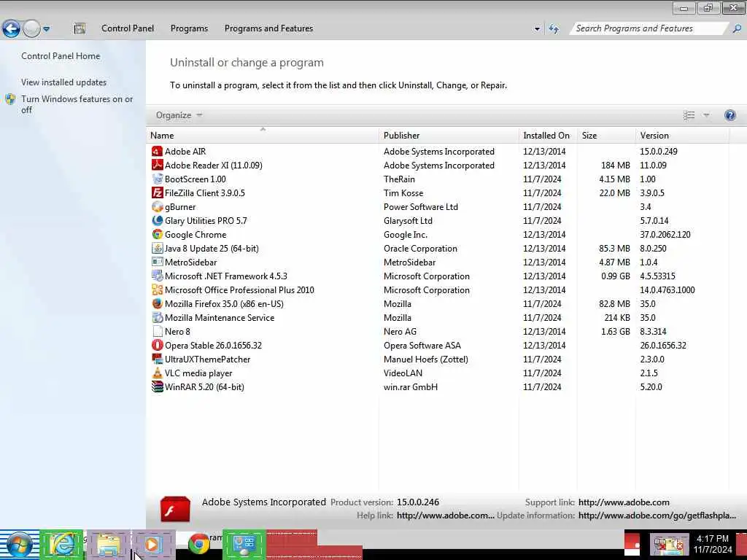Open Control Panel Home link
Viewport: 747px width, 560px height.
tap(61, 56)
